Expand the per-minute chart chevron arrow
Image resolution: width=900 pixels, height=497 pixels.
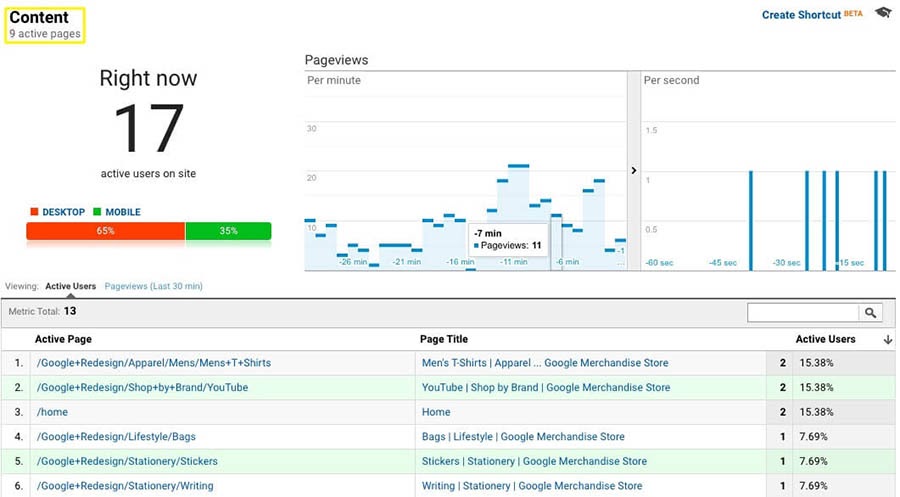tap(634, 170)
